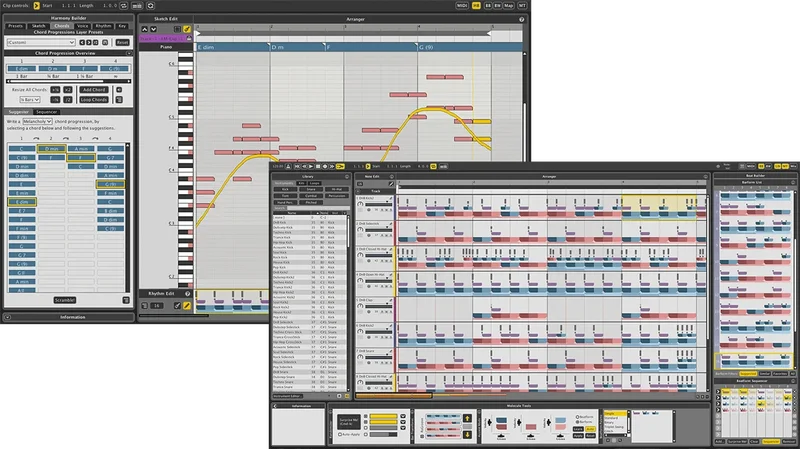Image resolution: width=800 pixels, height=449 pixels.
Task: Open the Sequencer tab beside Suggester
Action: (x=47, y=112)
